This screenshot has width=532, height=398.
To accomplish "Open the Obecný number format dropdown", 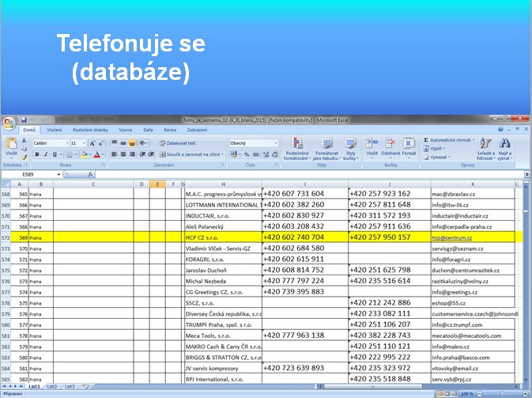I will click(276, 143).
